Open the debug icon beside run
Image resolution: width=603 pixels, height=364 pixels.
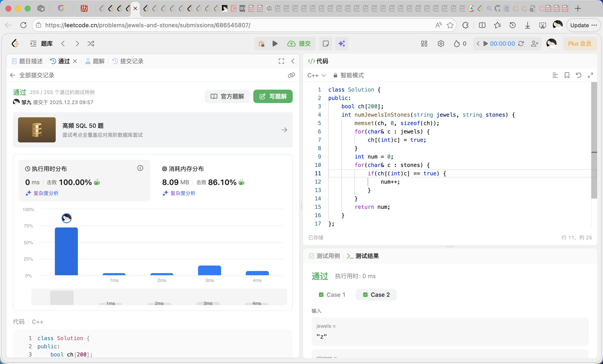click(x=261, y=44)
